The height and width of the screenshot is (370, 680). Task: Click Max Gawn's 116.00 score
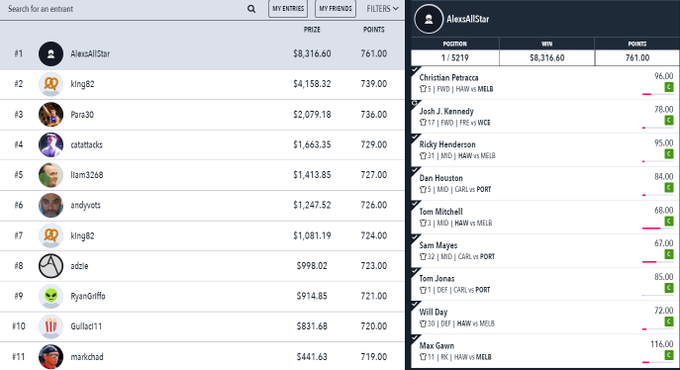pos(662,344)
